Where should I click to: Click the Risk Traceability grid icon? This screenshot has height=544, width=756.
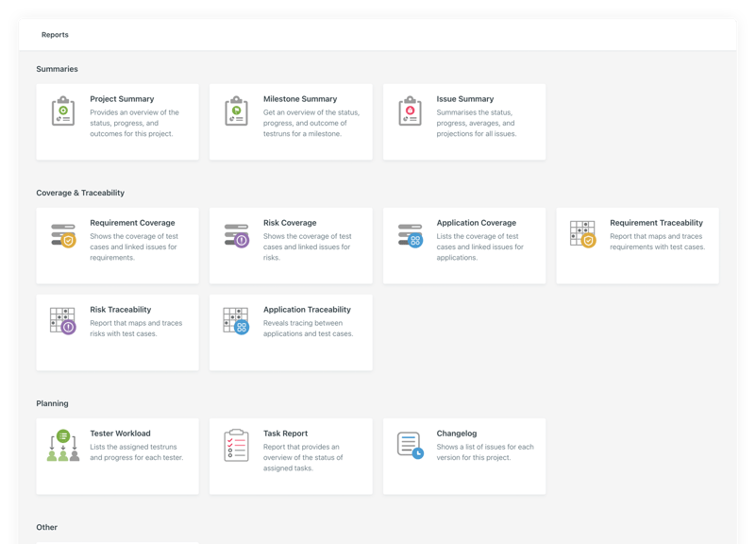pyautogui.click(x=63, y=321)
